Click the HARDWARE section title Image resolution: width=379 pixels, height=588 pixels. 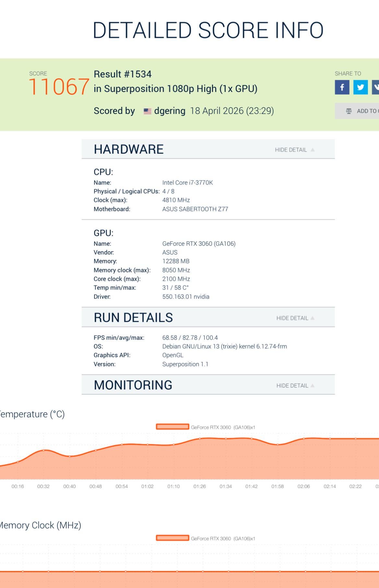pos(129,149)
